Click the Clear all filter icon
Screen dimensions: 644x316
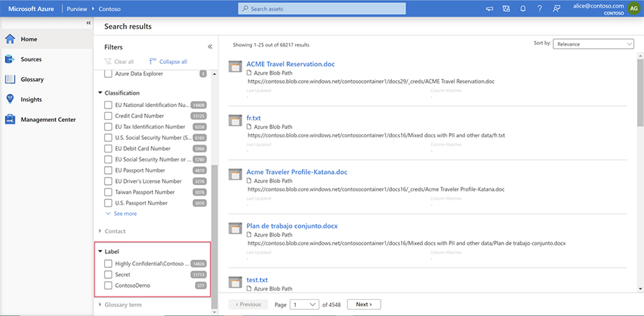click(x=108, y=61)
